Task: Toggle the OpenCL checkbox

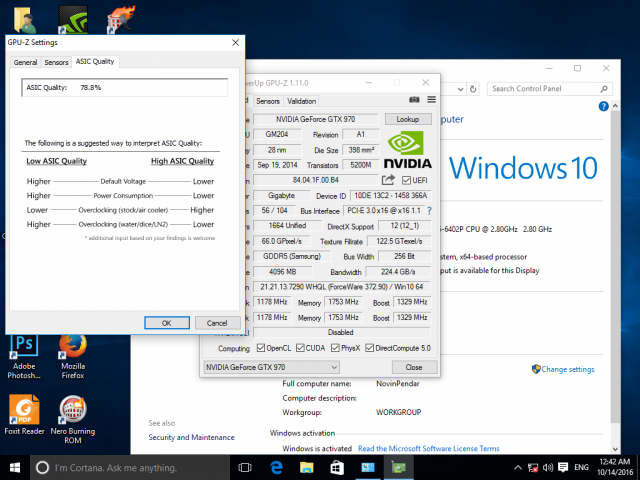Action: click(261, 348)
